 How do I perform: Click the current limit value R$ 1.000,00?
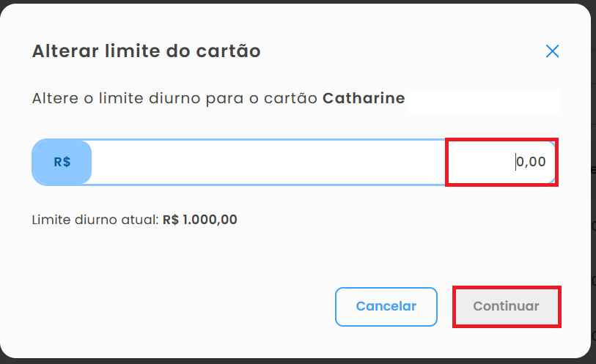click(200, 220)
